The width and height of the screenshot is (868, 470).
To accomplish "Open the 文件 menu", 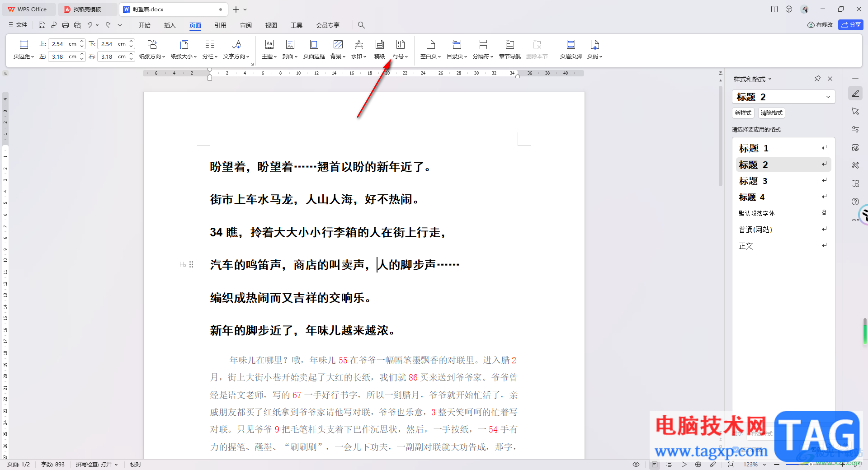I will (x=18, y=25).
